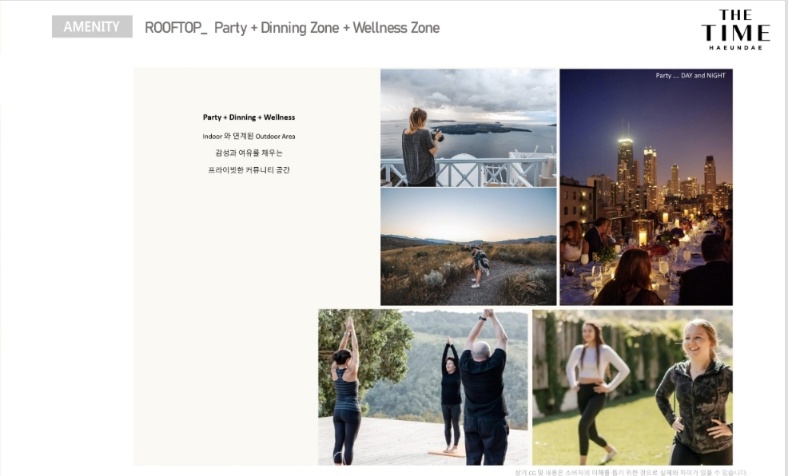Viewport: 788px width, 476px height.
Task: Open the night city dinner party photo
Action: pos(646,187)
